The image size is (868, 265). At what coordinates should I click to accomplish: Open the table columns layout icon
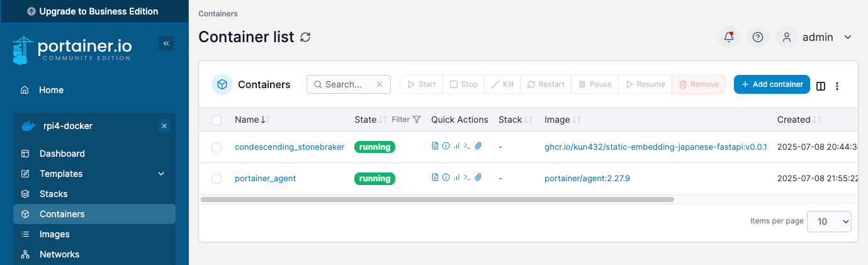click(x=821, y=86)
